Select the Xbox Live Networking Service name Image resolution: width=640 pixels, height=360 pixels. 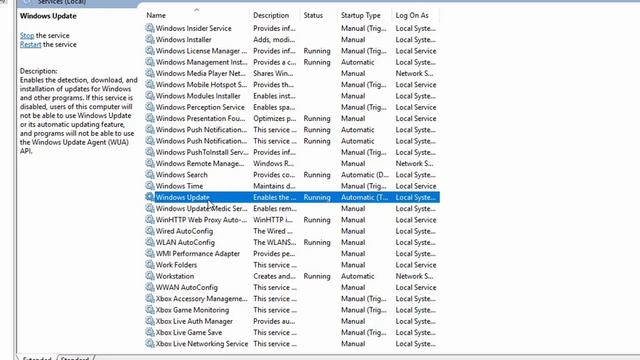coord(202,344)
